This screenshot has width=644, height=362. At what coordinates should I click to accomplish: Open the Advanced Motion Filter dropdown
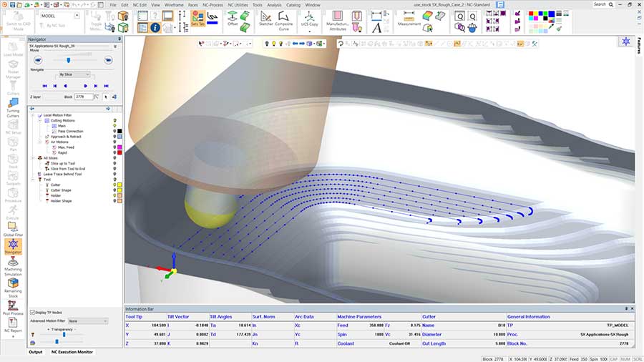(x=88, y=321)
